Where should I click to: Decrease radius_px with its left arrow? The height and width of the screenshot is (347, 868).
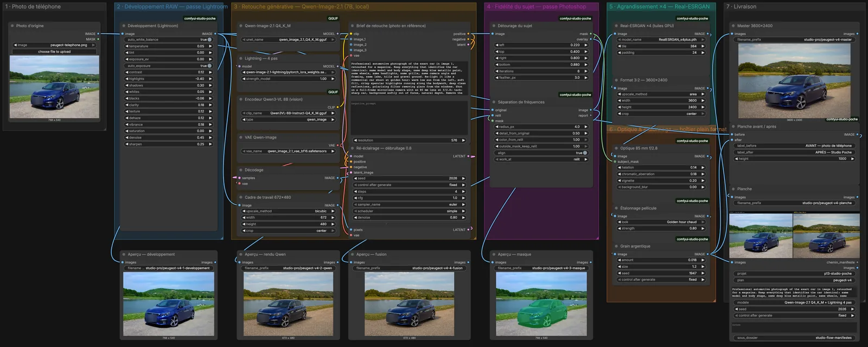point(496,127)
